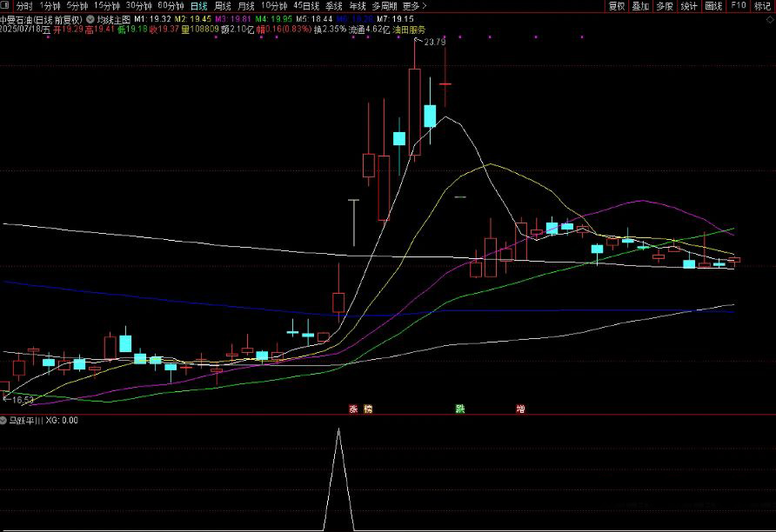This screenshot has width=776, height=532.
Task: Expand the 更多 periods menu
Action: [x=414, y=5]
